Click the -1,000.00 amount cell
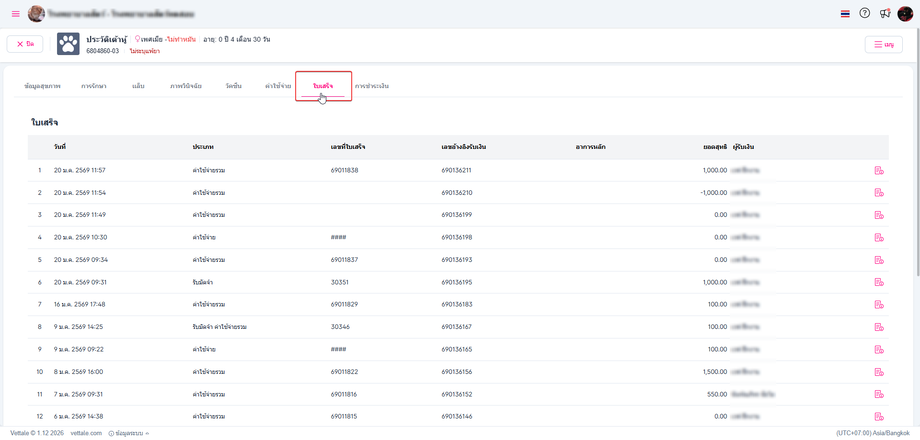The height and width of the screenshot is (440, 920). pos(714,193)
